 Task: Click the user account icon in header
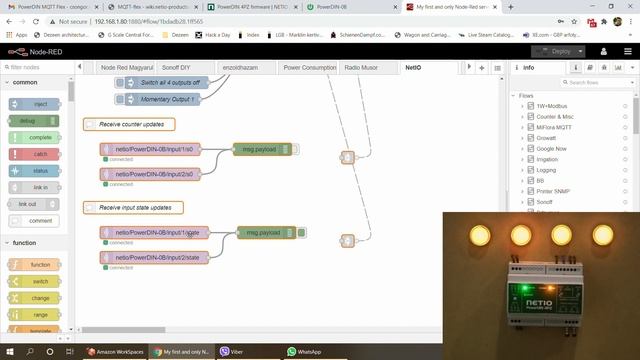(x=604, y=51)
